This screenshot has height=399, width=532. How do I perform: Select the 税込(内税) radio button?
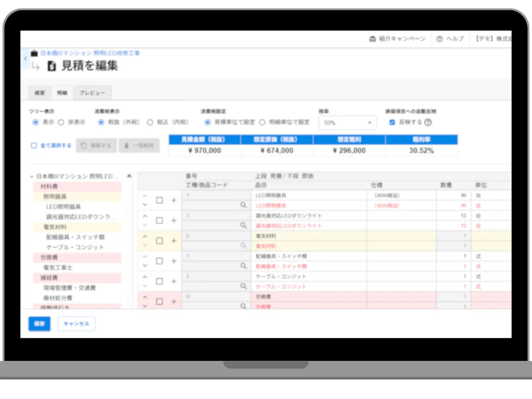click(x=150, y=122)
